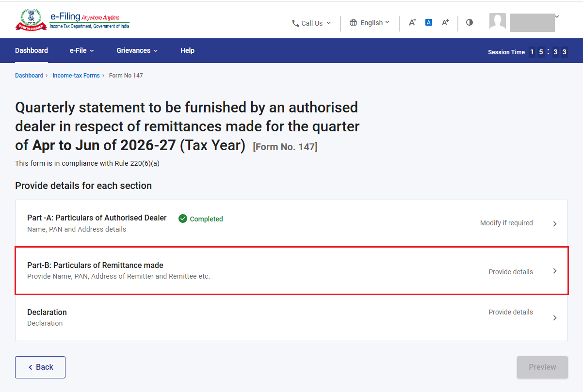Toggle the high contrast mode icon
Screen dimensions: 583x392
click(469, 22)
